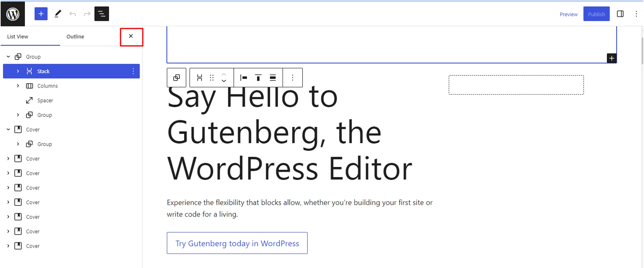This screenshot has width=644, height=268.
Task: Expand the Stack block in the list view
Action: [18, 71]
